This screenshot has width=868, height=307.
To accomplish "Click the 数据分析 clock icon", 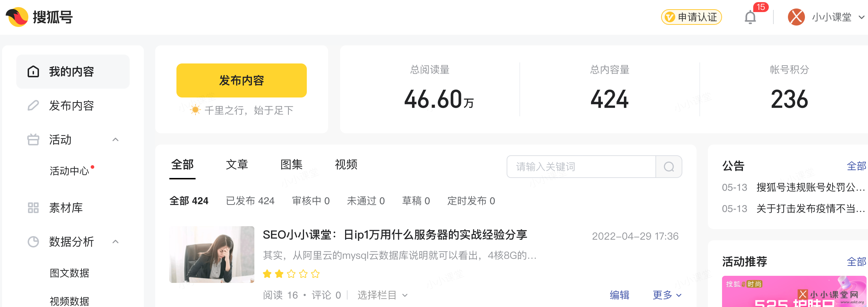I will click(x=33, y=242).
